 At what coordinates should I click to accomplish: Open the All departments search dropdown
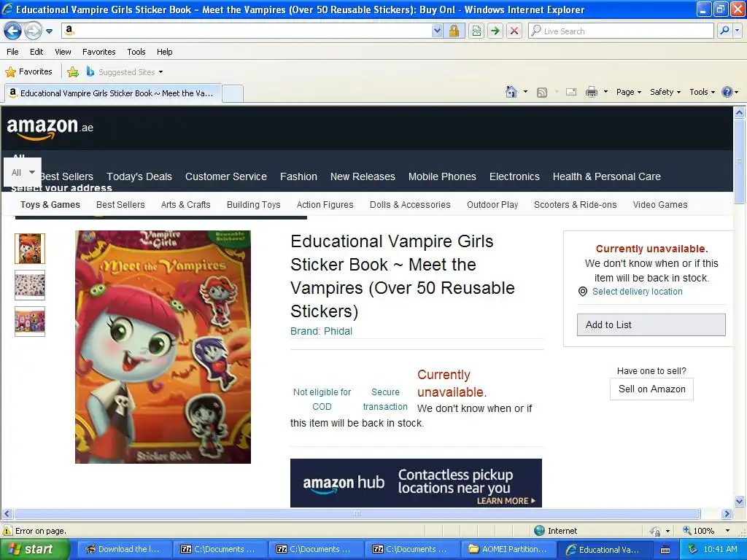coord(23,172)
